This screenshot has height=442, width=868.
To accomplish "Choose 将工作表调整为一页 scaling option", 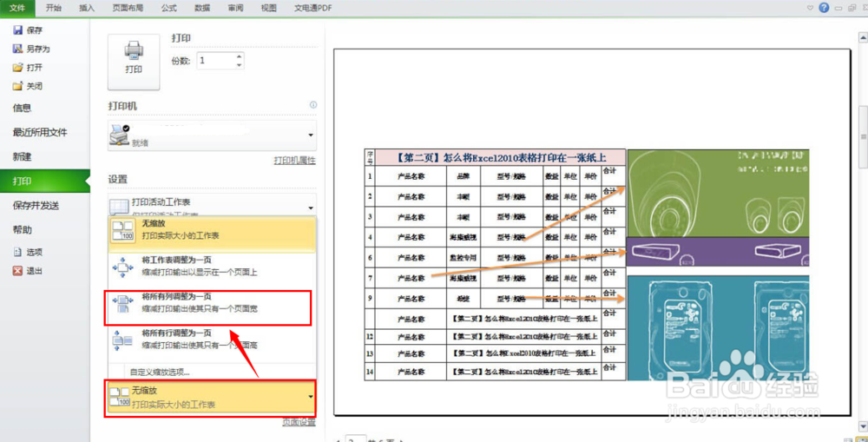I will point(212,267).
